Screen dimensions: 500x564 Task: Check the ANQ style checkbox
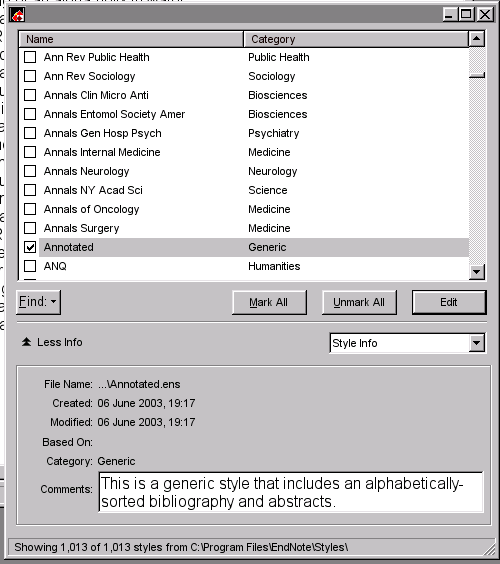point(30,266)
